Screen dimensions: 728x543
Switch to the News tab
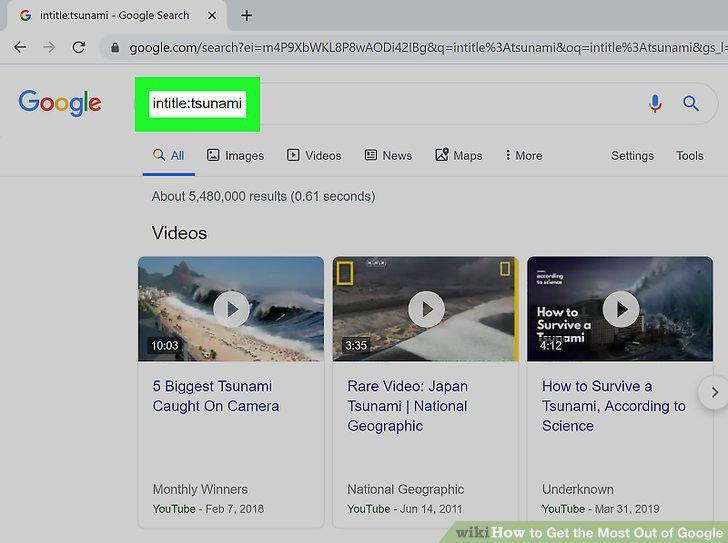click(x=388, y=155)
